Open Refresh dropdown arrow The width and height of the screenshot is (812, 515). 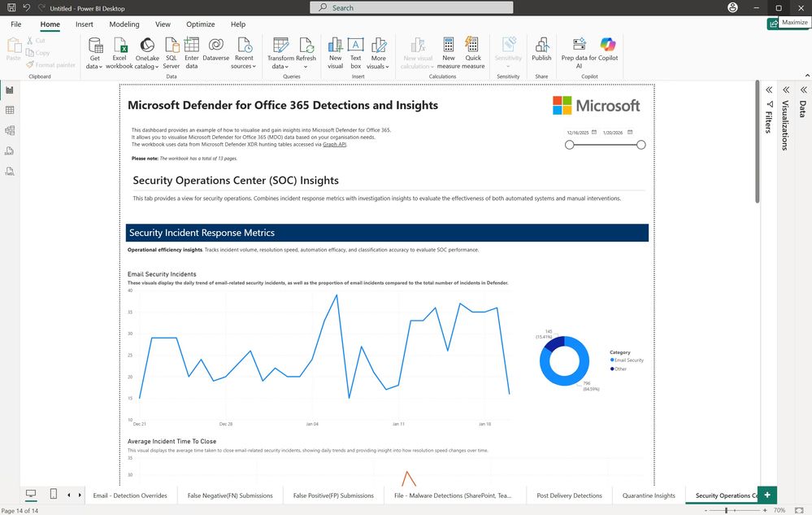point(306,67)
